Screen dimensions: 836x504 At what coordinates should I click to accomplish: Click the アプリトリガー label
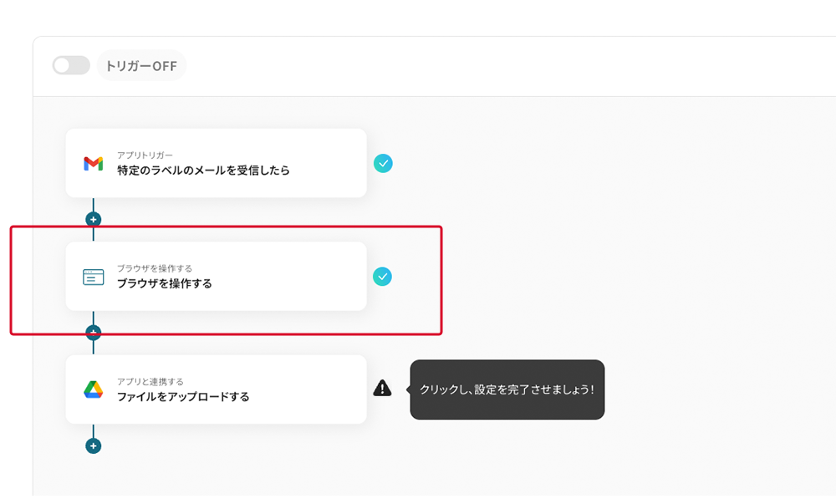[x=145, y=155]
